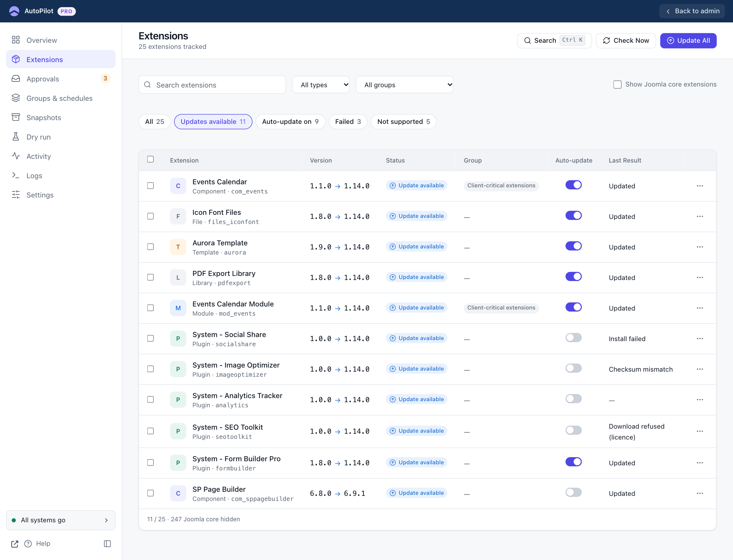Open the All groups dropdown
Screen dimensions: 733x560
405,85
